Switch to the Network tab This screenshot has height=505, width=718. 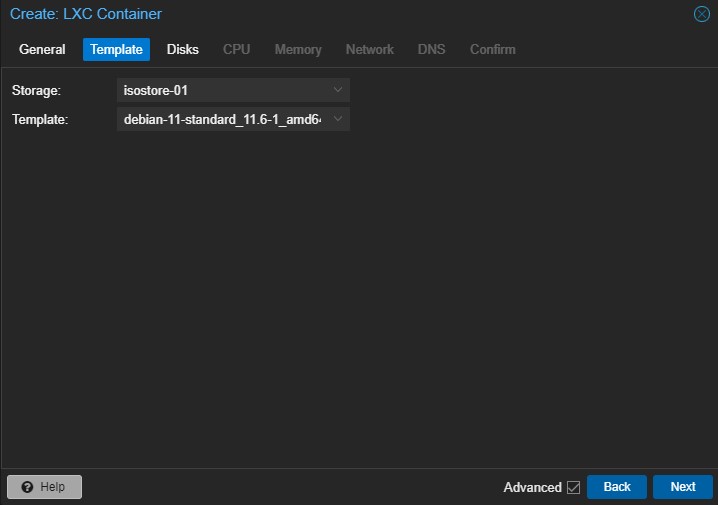[370, 49]
